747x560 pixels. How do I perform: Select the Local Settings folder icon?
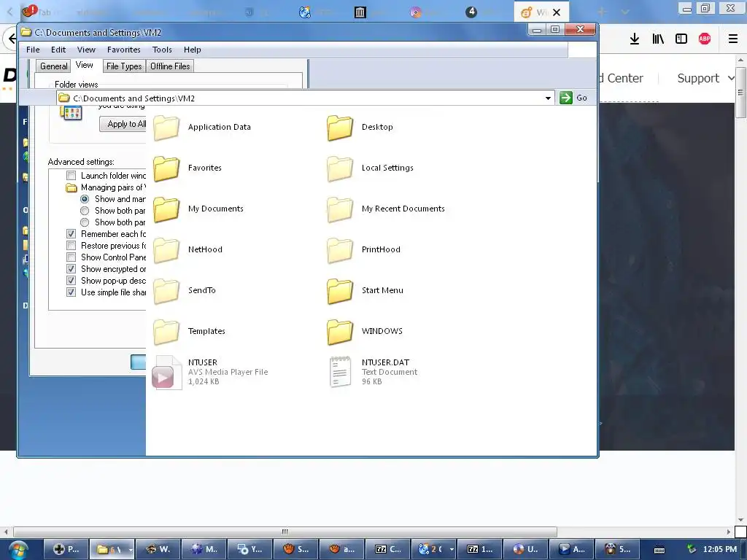click(340, 168)
